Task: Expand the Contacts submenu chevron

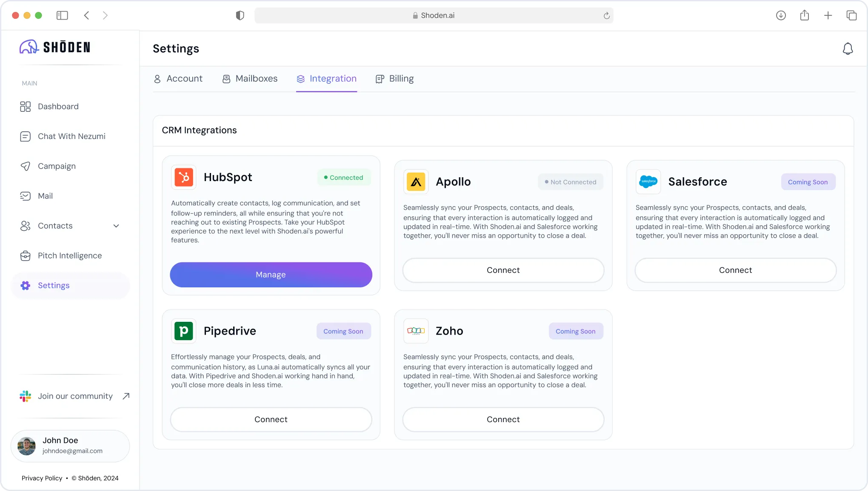Action: point(116,226)
